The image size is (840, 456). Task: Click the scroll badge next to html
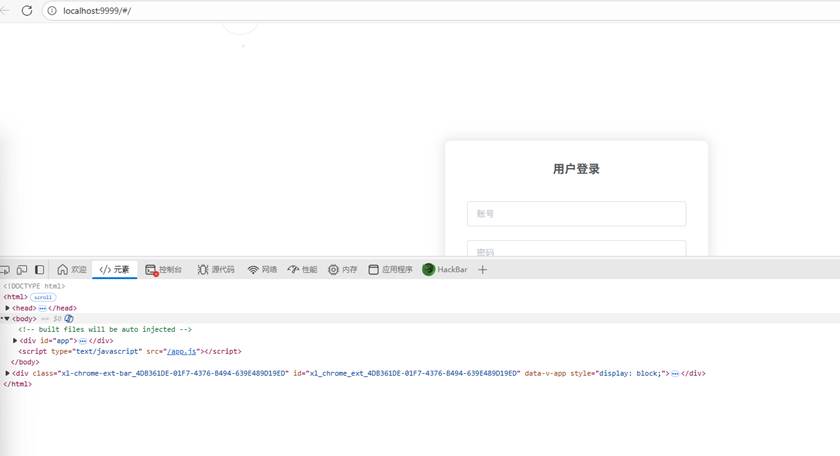tap(43, 297)
